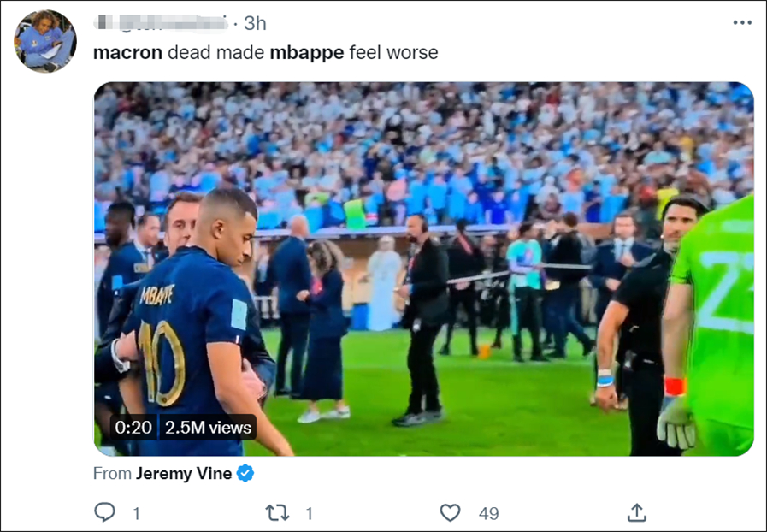
Task: Retweet the post using the retweet icon
Action: point(277,512)
